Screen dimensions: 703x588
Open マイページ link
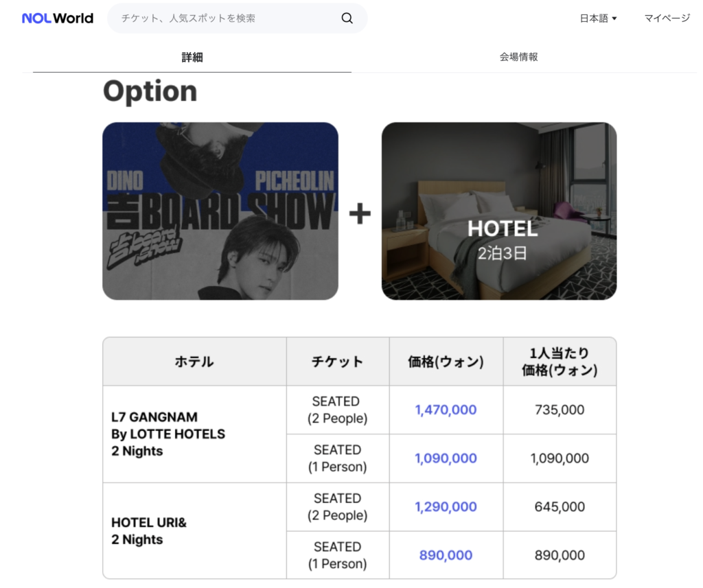(667, 19)
